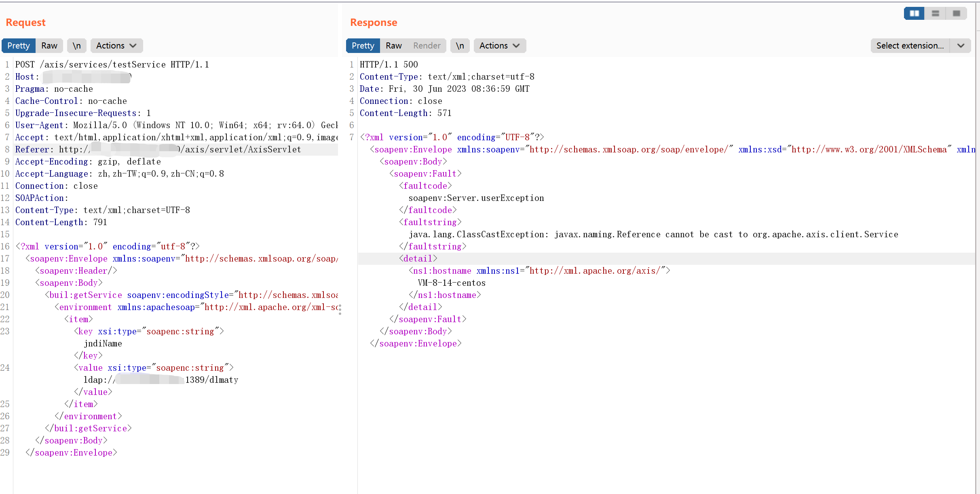Expand the Select extension dropdown arrow
The image size is (980, 494).
coord(961,46)
